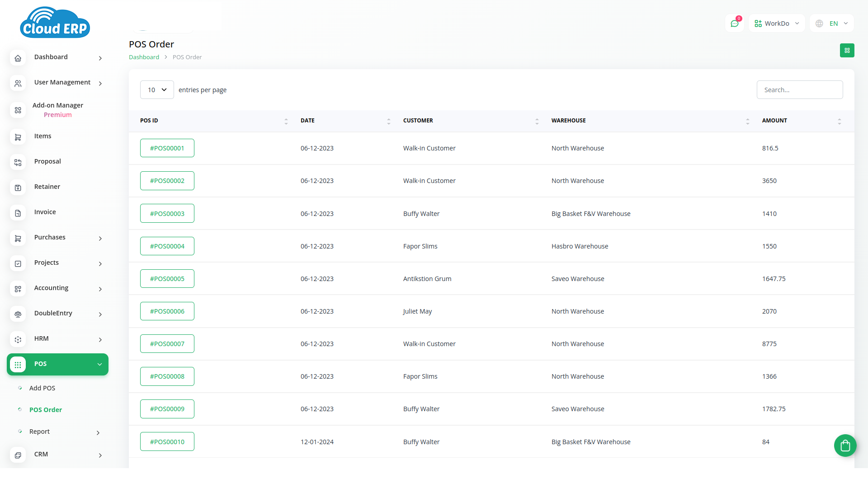Click the Cloud ERP logo
The image size is (868, 488).
point(55,23)
